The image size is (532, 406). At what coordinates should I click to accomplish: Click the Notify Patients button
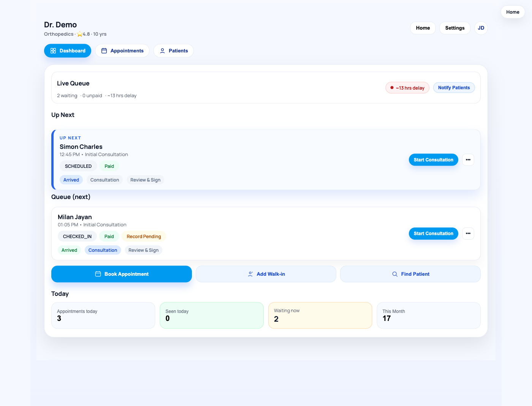(x=454, y=88)
